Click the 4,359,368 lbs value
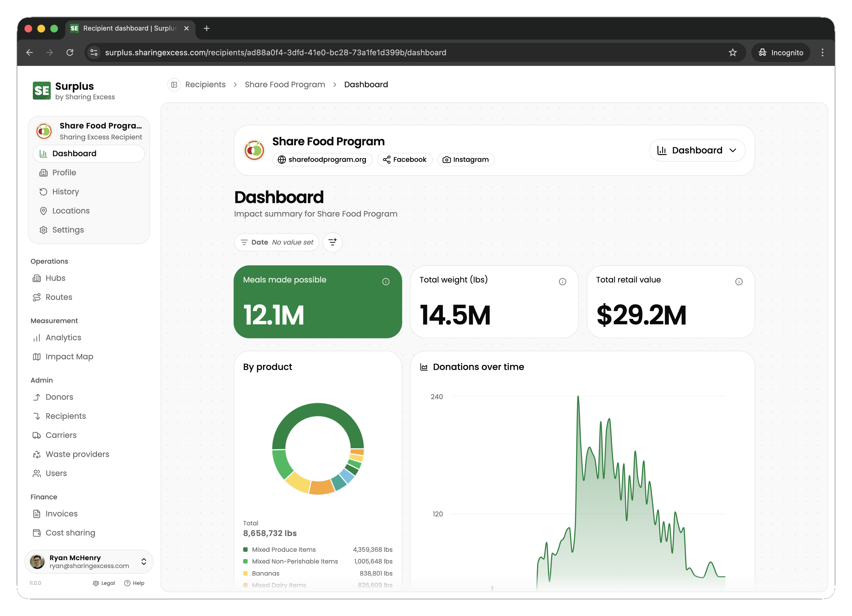The width and height of the screenshot is (852, 616). click(x=372, y=550)
